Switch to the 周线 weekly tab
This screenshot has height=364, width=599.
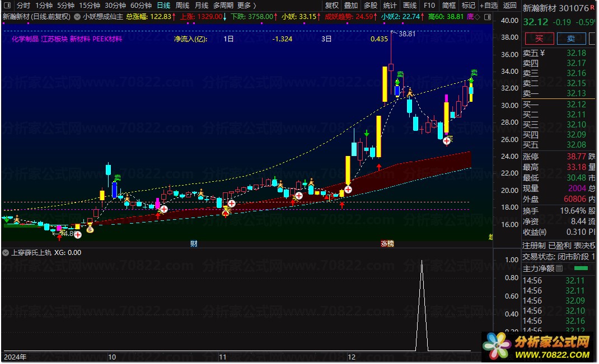[182, 6]
